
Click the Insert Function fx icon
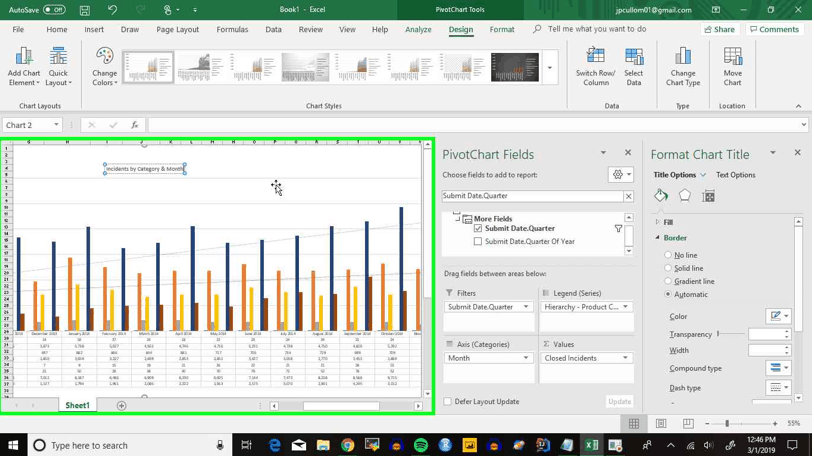point(134,125)
